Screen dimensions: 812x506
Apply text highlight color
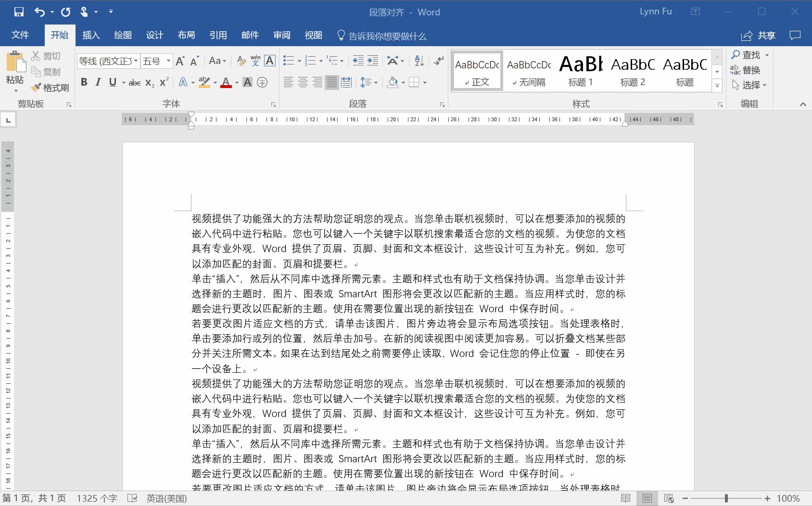pos(204,82)
